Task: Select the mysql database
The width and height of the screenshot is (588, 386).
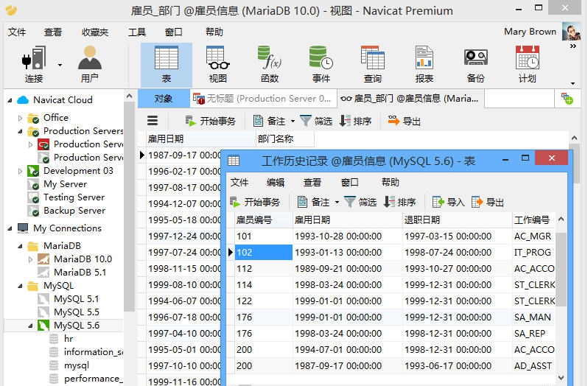Action: click(77, 365)
